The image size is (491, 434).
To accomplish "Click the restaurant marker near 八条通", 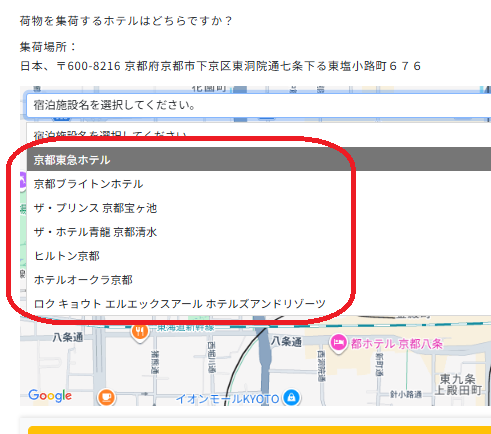I will click(140, 332).
